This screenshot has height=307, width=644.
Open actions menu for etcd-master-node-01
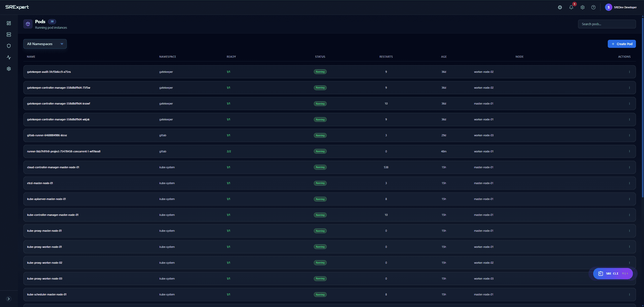click(x=629, y=183)
